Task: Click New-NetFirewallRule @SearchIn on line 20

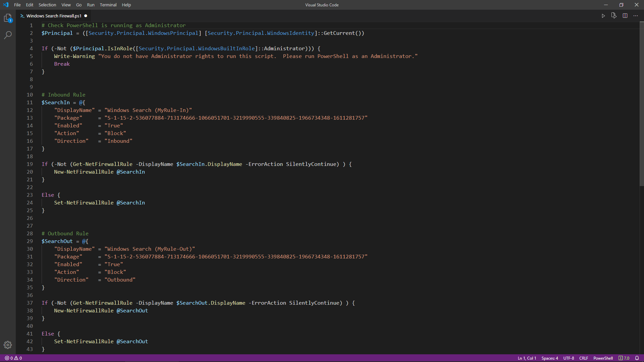Action: point(99,172)
